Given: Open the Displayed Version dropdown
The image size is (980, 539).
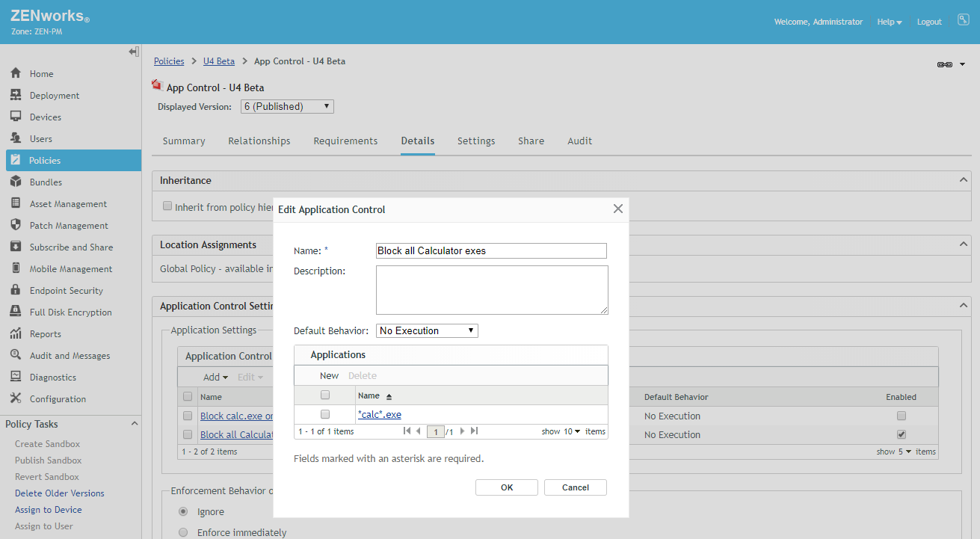Looking at the screenshot, I should pos(287,106).
